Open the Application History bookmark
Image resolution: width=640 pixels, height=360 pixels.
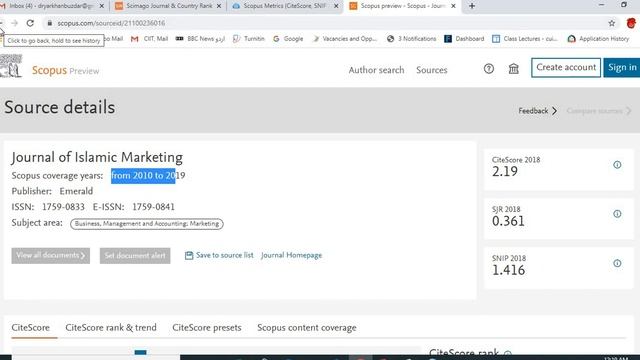coord(598,39)
